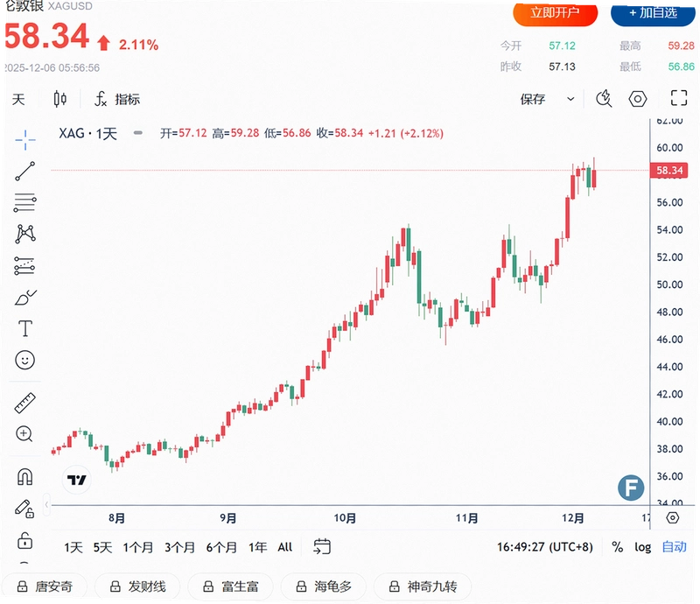Open the locked 海龟多 indicator

pyautogui.click(x=324, y=586)
